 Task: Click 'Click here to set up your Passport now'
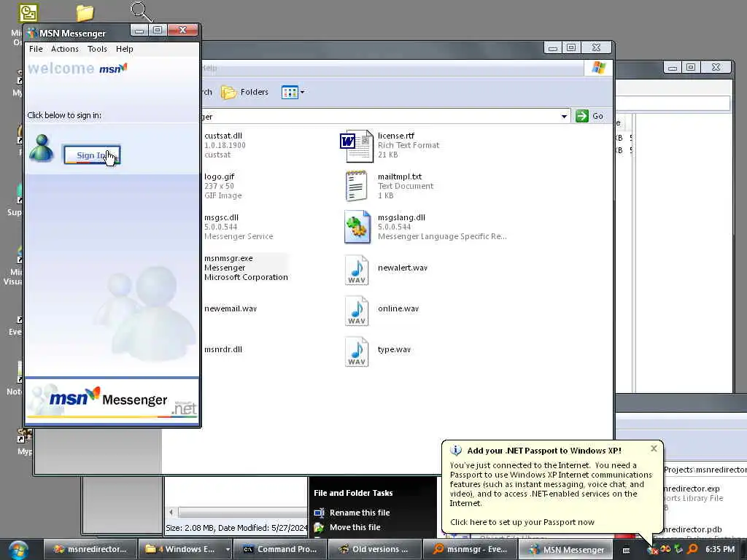coord(522,522)
